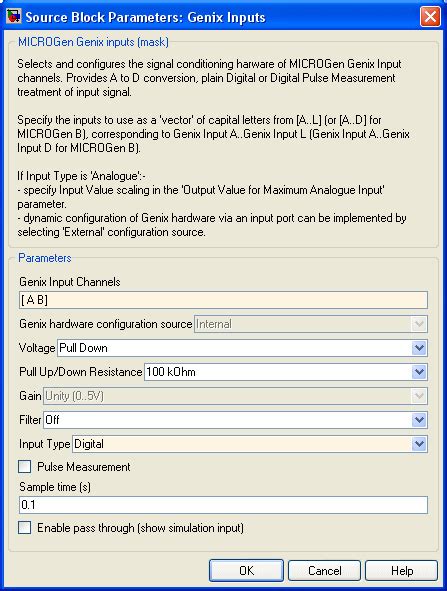Enable the Pulse Measurement checkbox

tap(25, 467)
